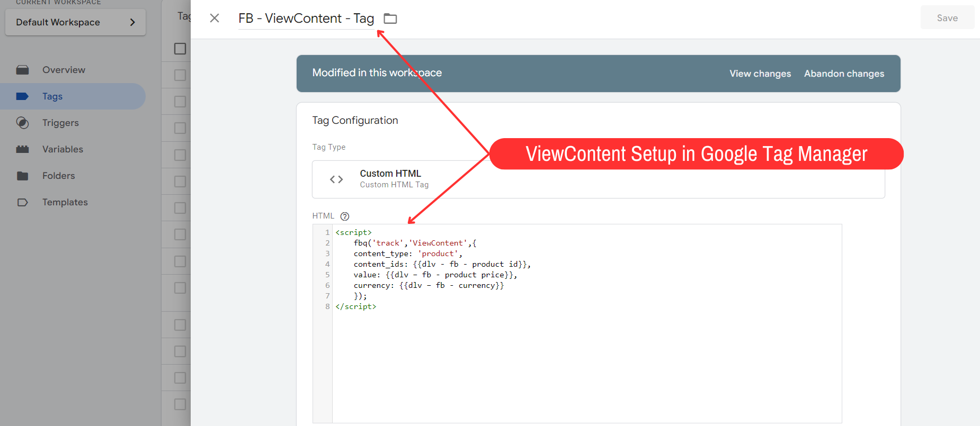Click the Variables brick icon

(22, 149)
